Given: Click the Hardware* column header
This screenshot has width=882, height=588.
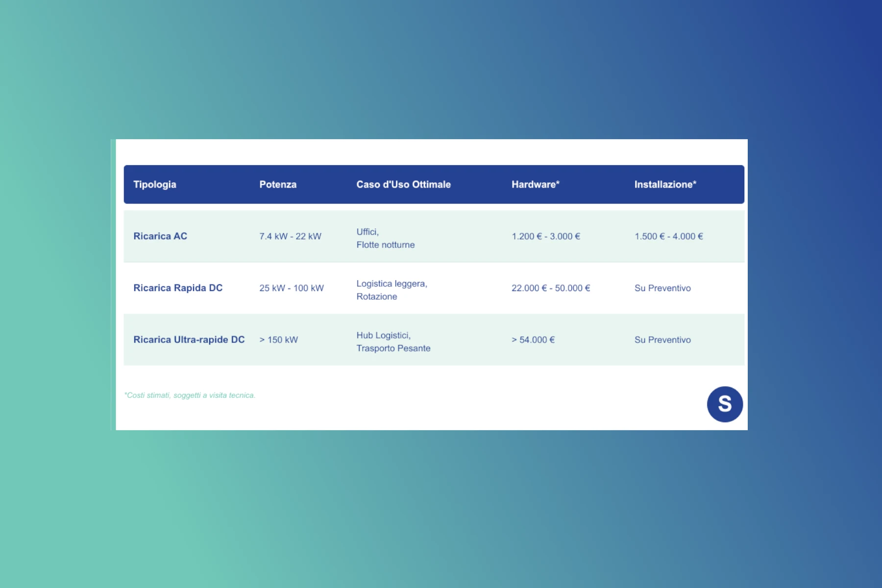Looking at the screenshot, I should tap(535, 185).
